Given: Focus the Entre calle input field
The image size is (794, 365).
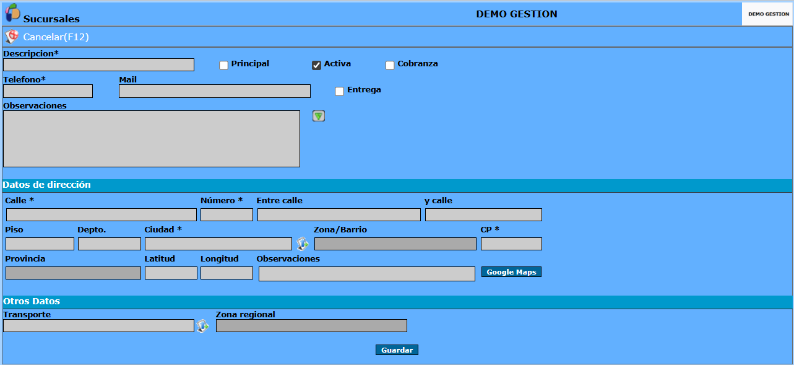Looking at the screenshot, I should click(x=339, y=215).
